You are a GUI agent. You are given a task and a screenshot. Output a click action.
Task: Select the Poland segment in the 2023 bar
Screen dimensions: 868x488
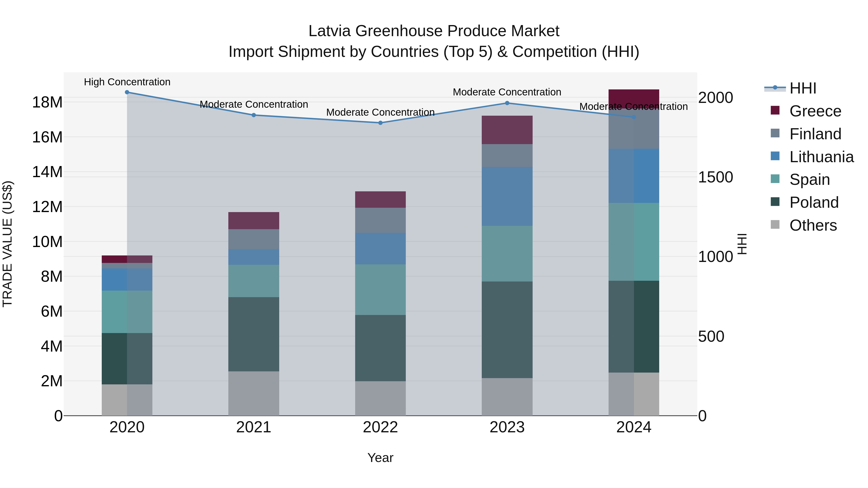[x=507, y=330]
